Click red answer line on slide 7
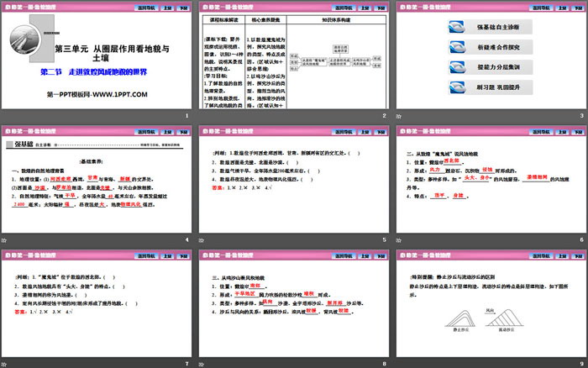 (x=43, y=312)
